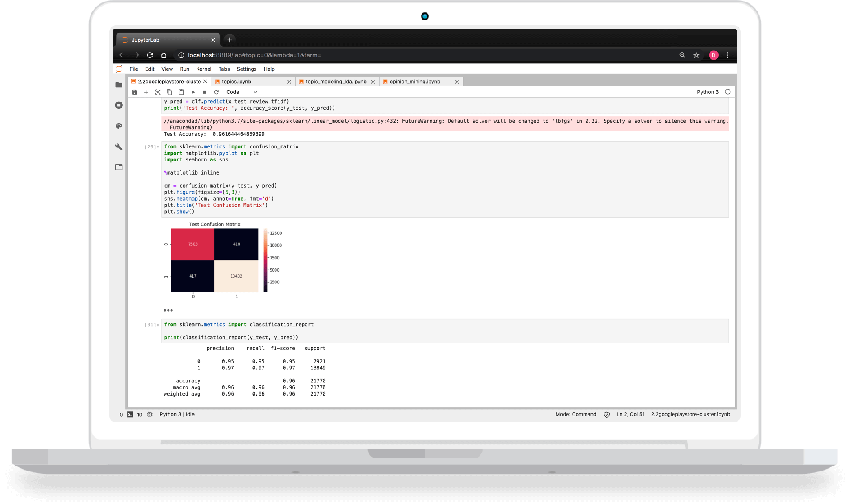Open the Kernel menu

[203, 69]
